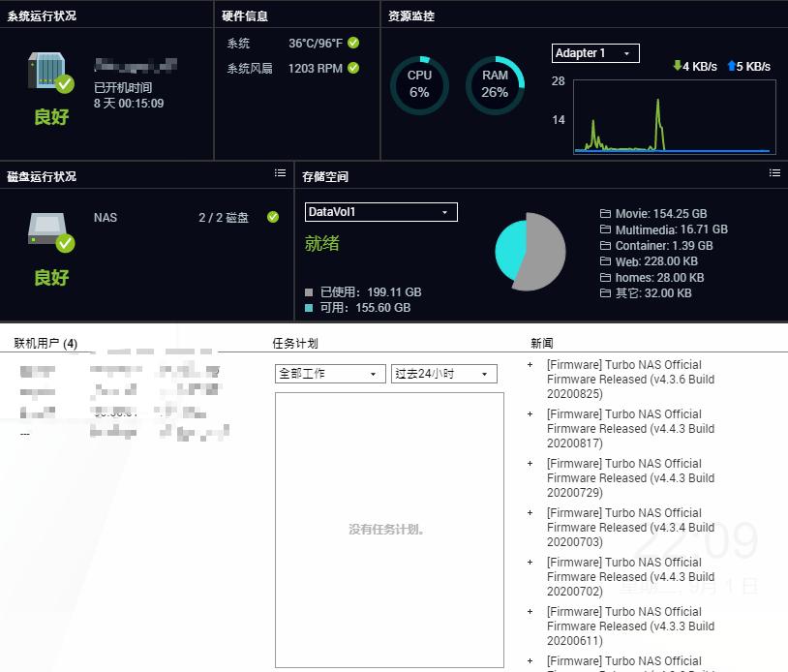Click the network traffic graph
Viewport: 788px width, 672px height.
coord(675,116)
